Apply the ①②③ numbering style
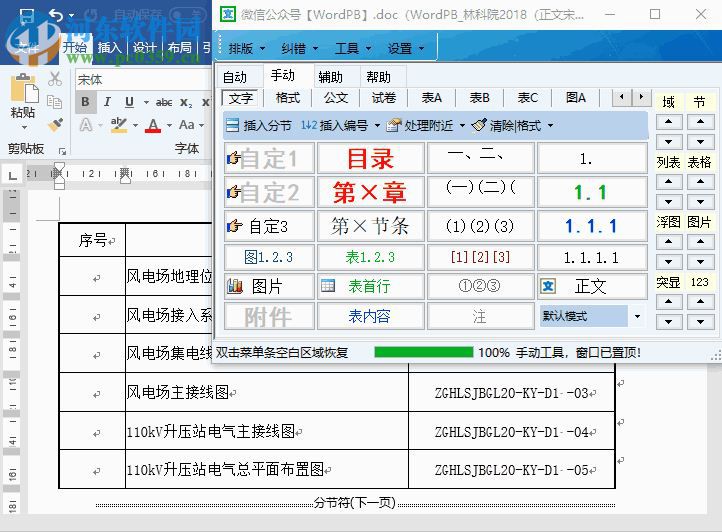 click(x=480, y=286)
